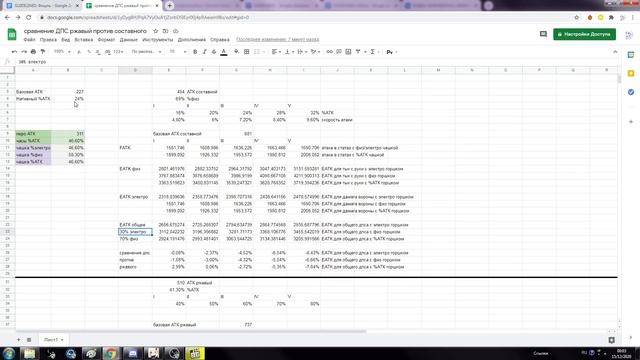Activate the paint format tool
Viewport: 640px width, 360px height.
(x=43, y=52)
